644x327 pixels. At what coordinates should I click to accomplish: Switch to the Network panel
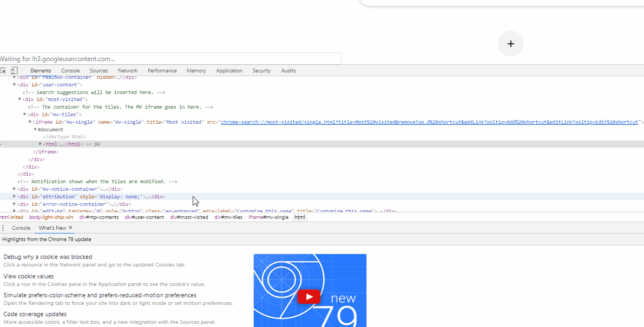[128, 70]
